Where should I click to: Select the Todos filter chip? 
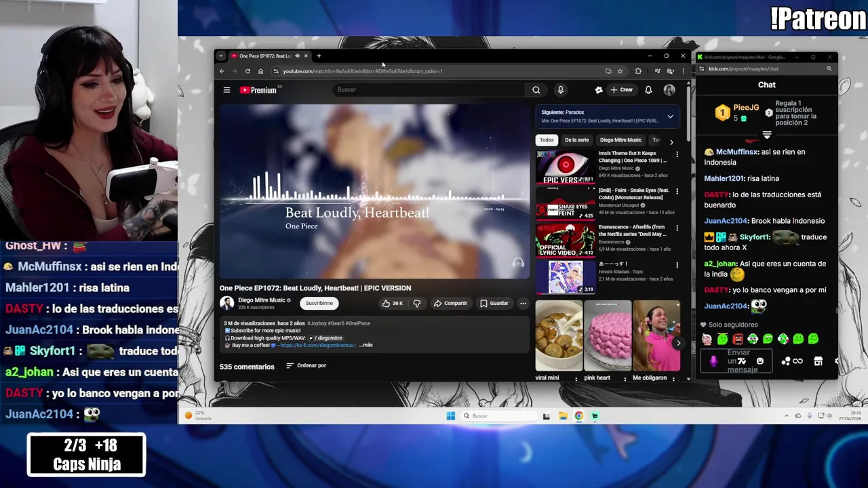[547, 140]
